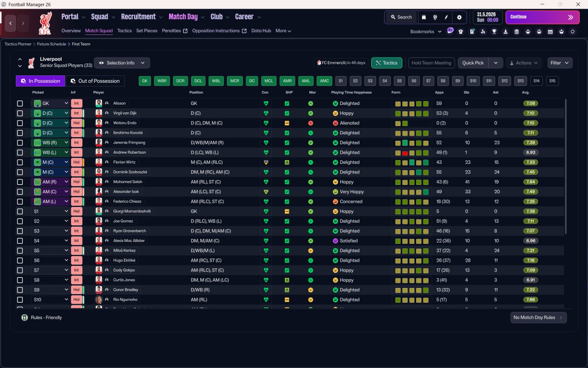Screen dimensions: 588x368
Task: Open the scouting magnifier bookmark icon
Action: 483,32
